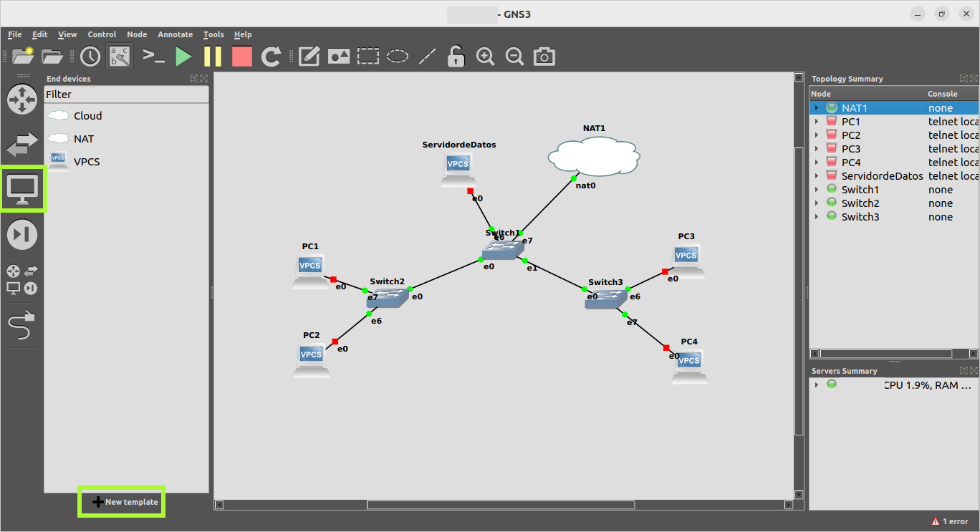Open project folder icon in toolbar
The width and height of the screenshot is (980, 532).
pos(52,57)
